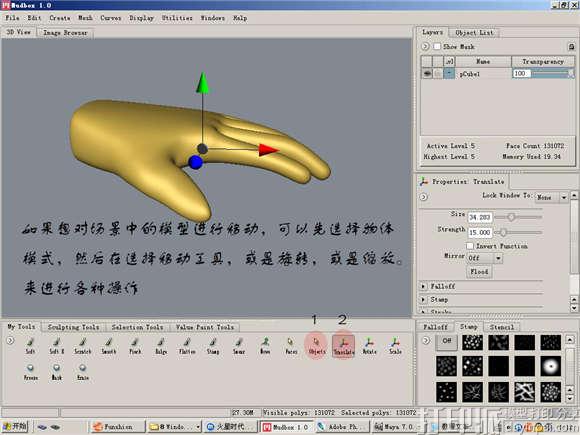Click the Strength value field
580x435 pixels.
[480, 232]
